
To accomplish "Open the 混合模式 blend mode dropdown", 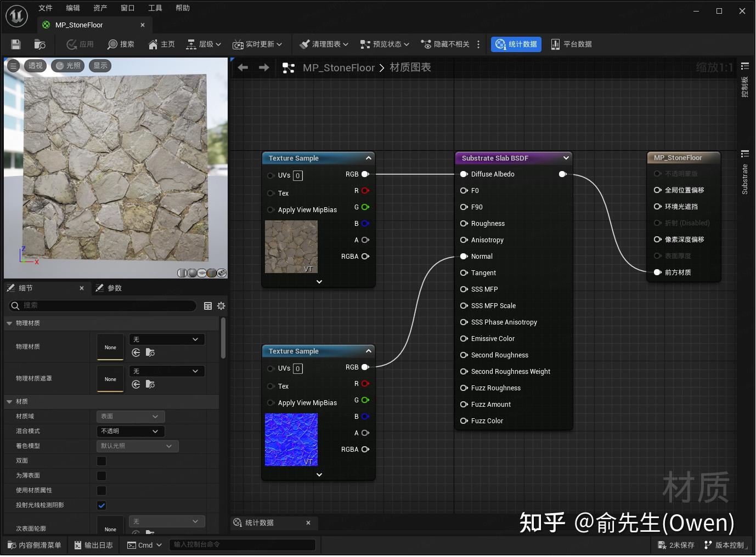I will click(x=130, y=431).
